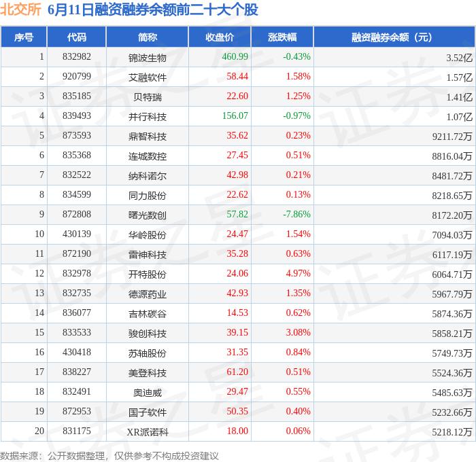Click closing price 35.28
Viewport: 476px width, 462px height.
(237, 254)
